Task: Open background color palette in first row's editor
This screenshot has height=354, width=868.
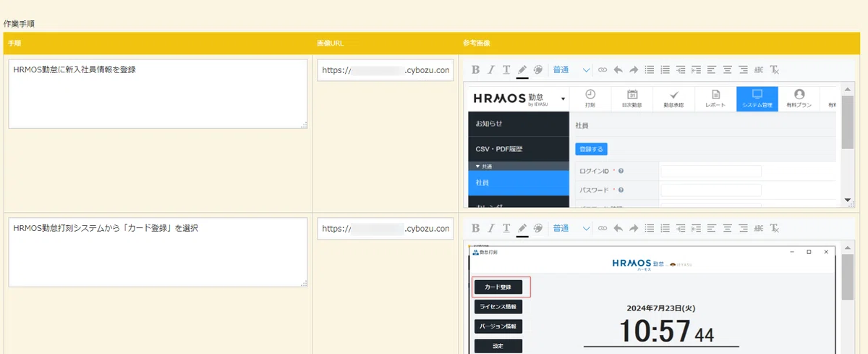Action: pyautogui.click(x=538, y=70)
